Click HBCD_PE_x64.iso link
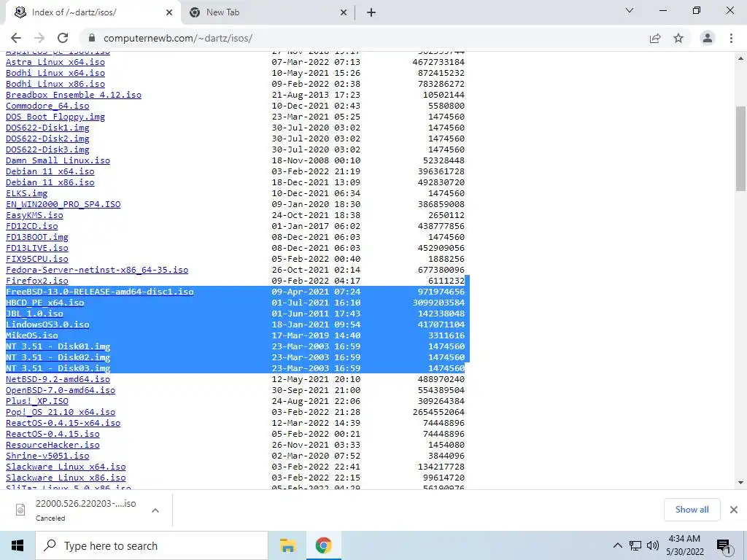 point(44,303)
